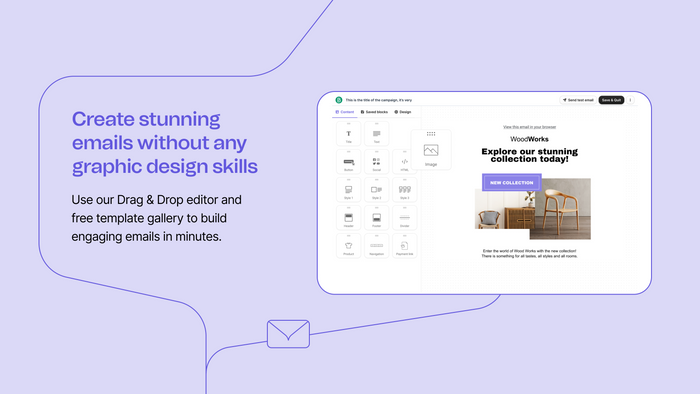
Task: Select the WoodWorks logo in the email
Action: pyautogui.click(x=529, y=139)
